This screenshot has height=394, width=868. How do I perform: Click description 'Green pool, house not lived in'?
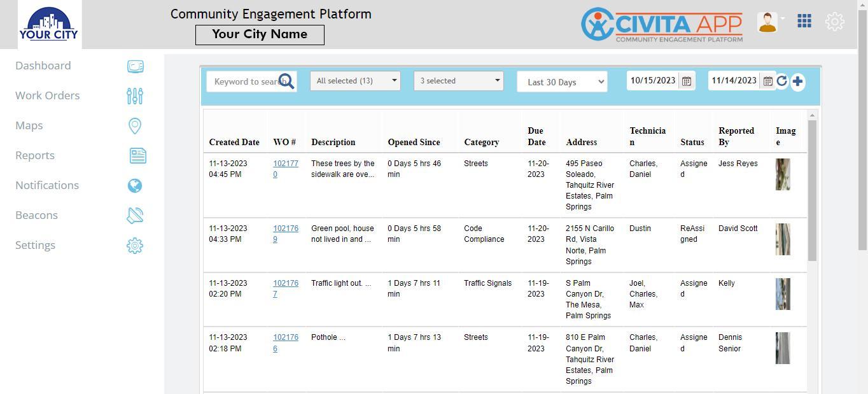coord(342,234)
